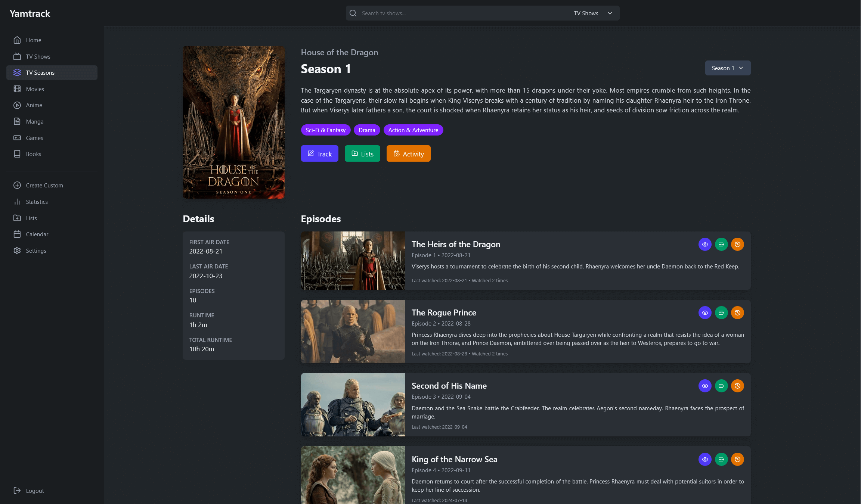The height and width of the screenshot is (504, 861).
Task: Toggle watched eye on The Heirs of the Dragon
Action: 705,245
